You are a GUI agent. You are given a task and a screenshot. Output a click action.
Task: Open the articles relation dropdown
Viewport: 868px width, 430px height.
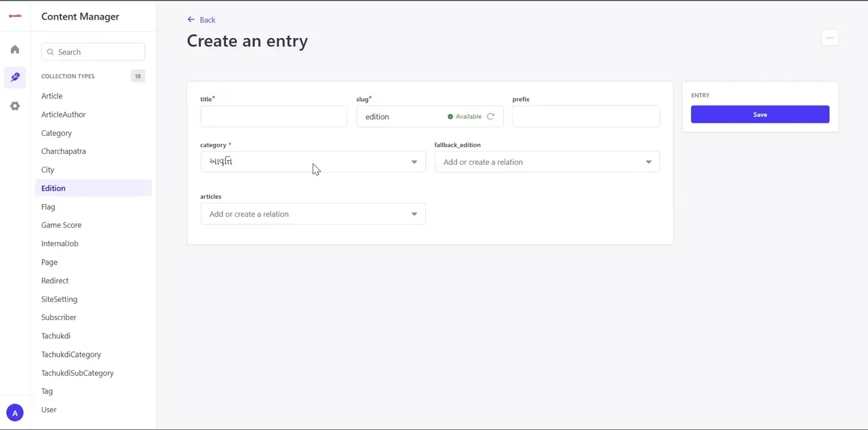coord(313,214)
